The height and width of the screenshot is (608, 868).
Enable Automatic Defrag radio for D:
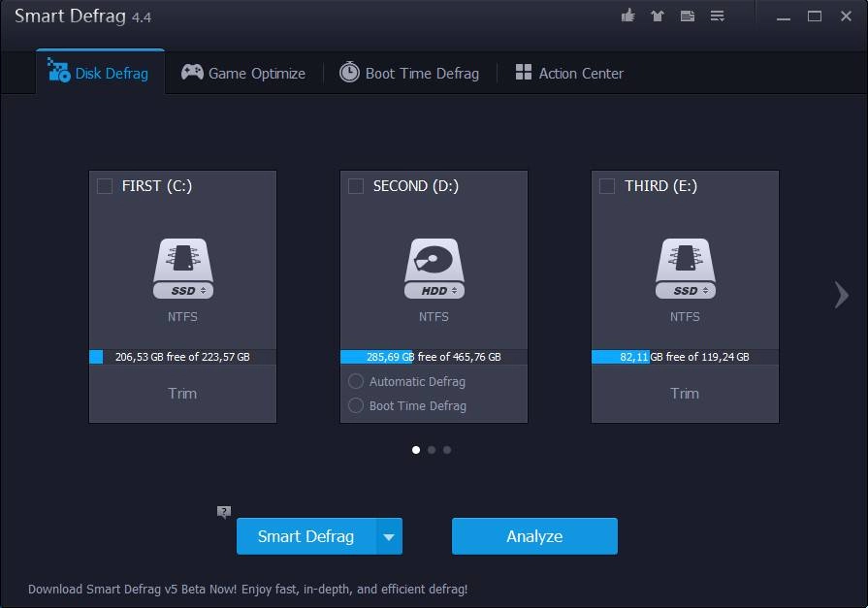click(355, 381)
